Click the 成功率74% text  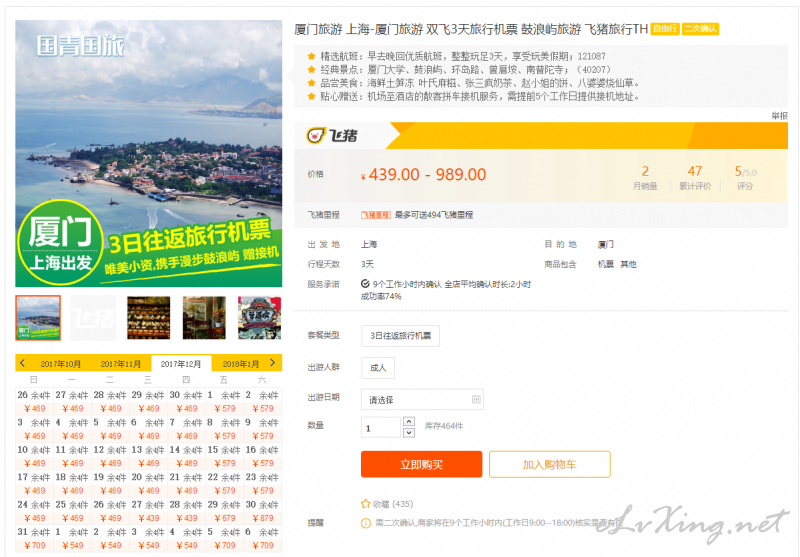[381, 296]
